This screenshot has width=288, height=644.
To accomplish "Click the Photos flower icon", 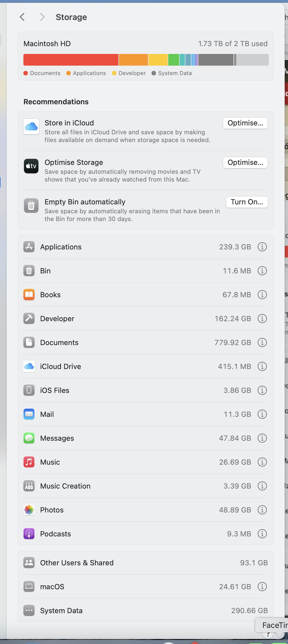I will pyautogui.click(x=29, y=510).
